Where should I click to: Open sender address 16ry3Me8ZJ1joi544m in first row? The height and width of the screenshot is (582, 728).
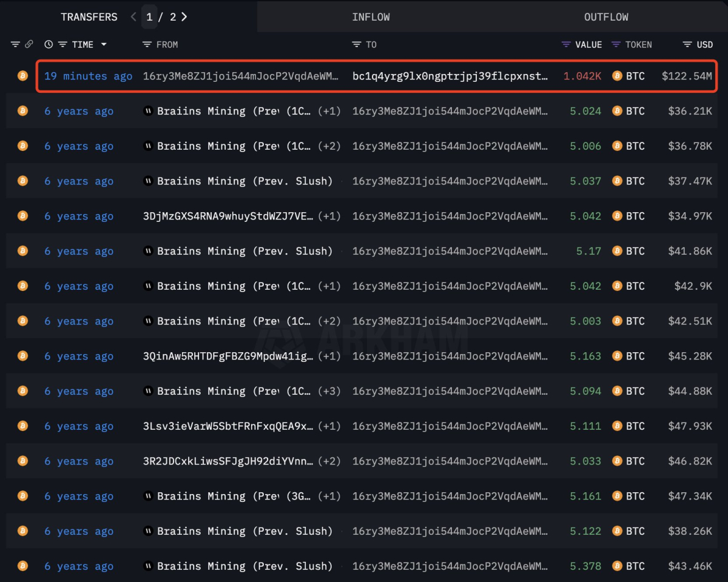242,76
